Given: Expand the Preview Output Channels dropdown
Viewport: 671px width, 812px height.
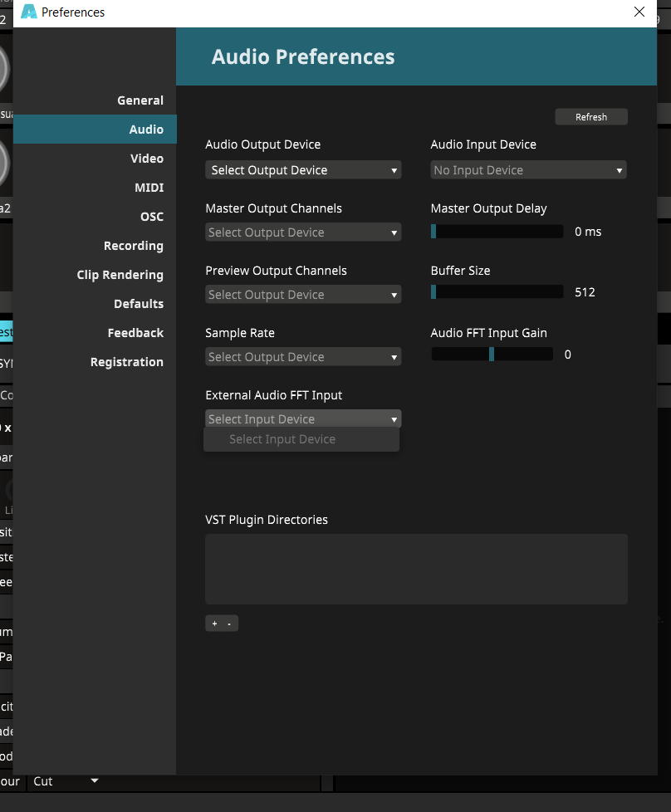Looking at the screenshot, I should click(x=302, y=295).
